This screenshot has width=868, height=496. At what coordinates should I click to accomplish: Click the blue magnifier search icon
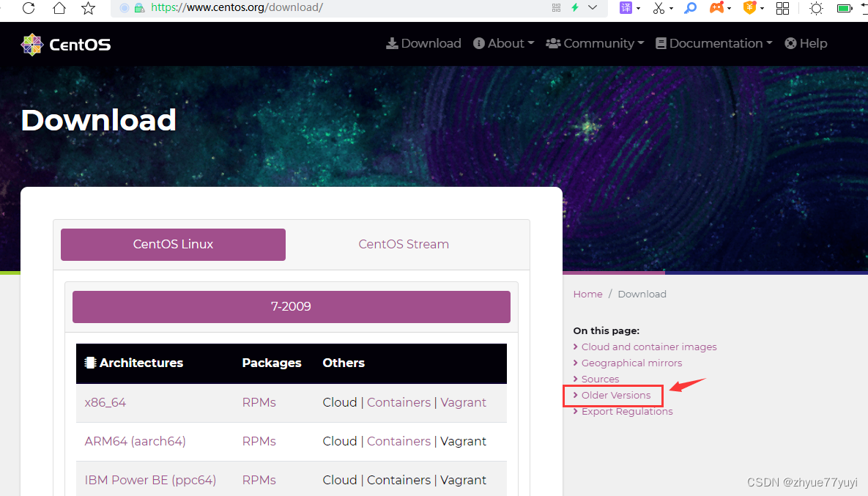tap(690, 8)
